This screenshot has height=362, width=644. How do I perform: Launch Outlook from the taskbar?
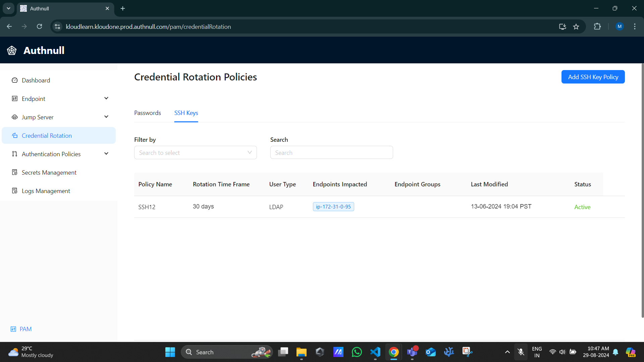point(430,352)
